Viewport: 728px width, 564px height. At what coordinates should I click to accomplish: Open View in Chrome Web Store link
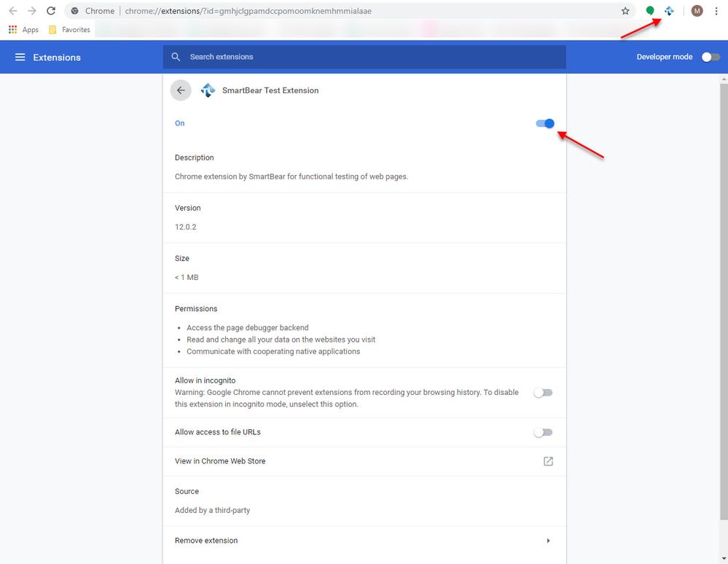tap(548, 461)
